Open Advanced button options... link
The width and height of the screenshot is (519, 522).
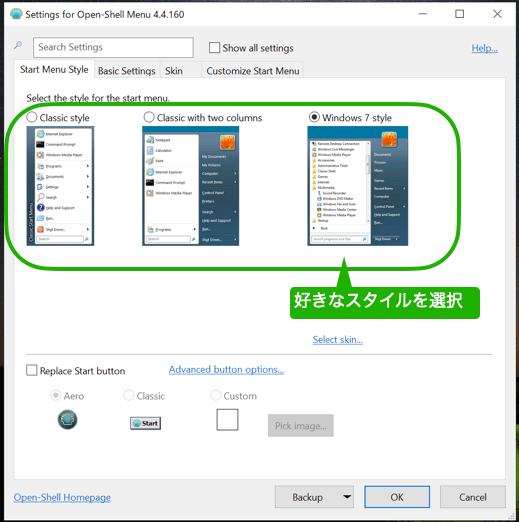click(x=226, y=370)
